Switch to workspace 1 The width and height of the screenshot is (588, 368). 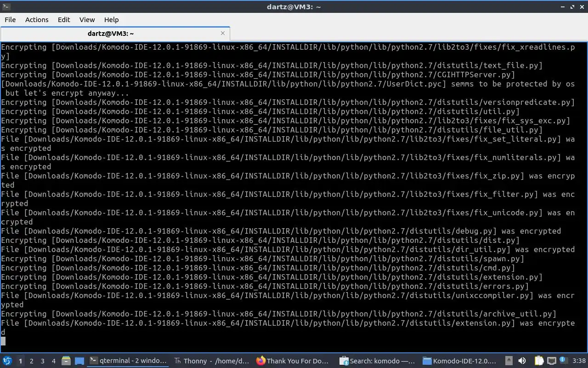[x=20, y=361]
